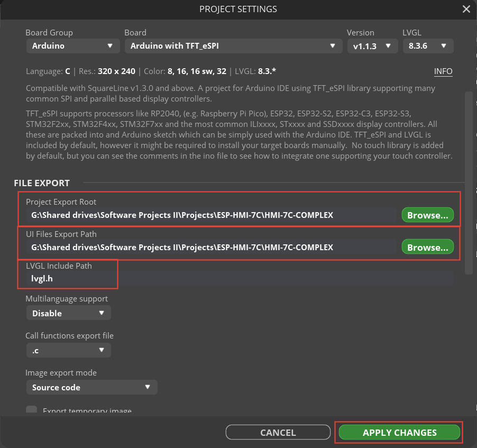Edit the Project Export Root path field
Screen dimensions: 477x448
[x=212, y=215]
